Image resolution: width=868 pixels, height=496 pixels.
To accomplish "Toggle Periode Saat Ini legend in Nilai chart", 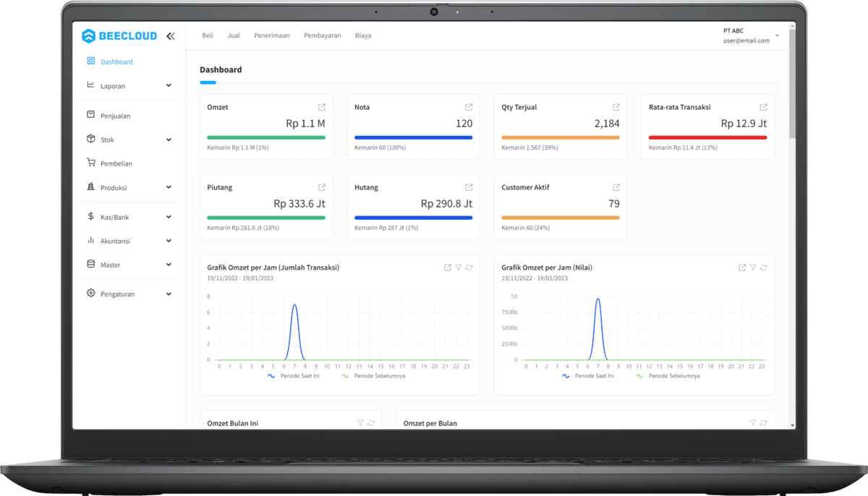I will click(588, 376).
